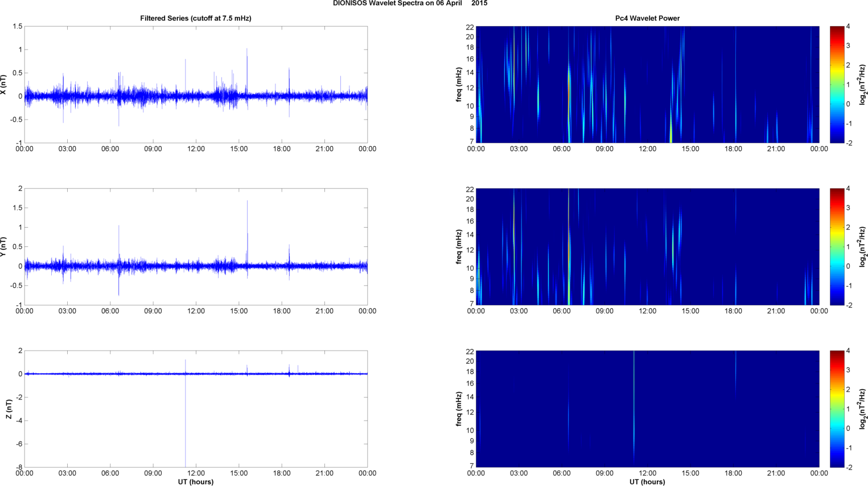Viewport: 868px width, 486px height.
Task: Click inside the X component filtered series plot
Action: [x=196, y=84]
